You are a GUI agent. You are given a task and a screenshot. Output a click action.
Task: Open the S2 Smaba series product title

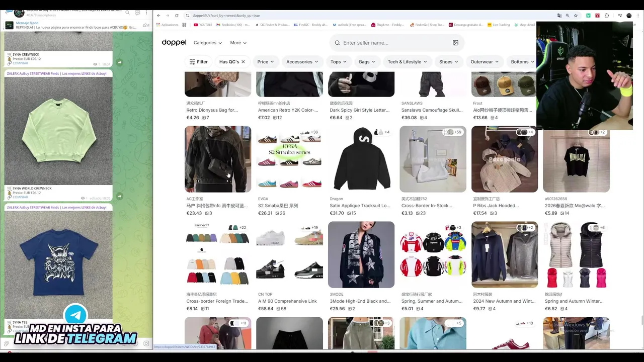[278, 206]
